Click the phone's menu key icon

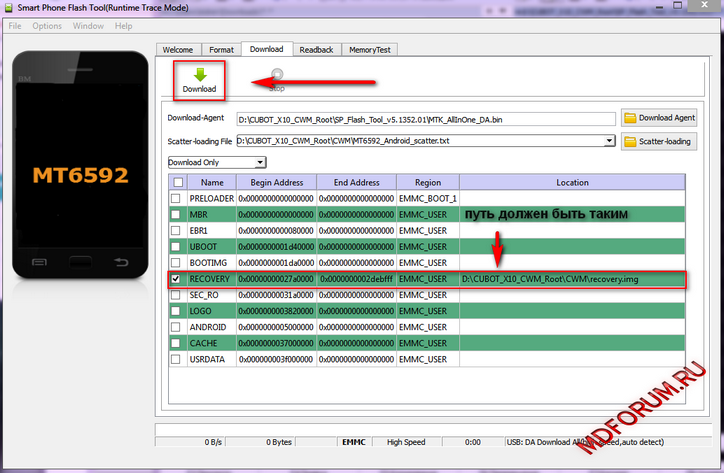(39, 262)
